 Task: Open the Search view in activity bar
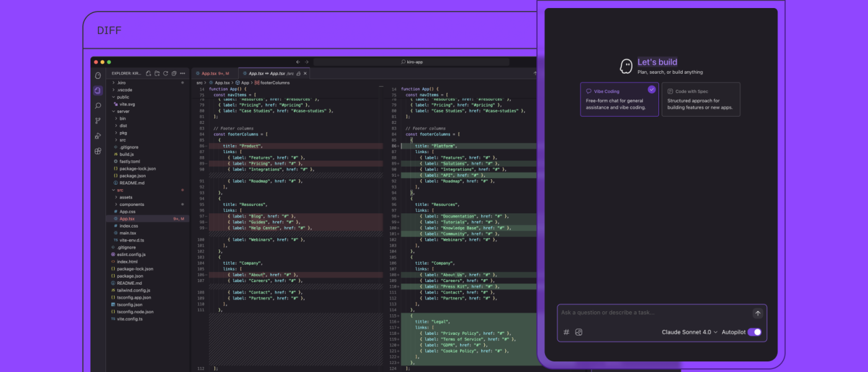98,105
